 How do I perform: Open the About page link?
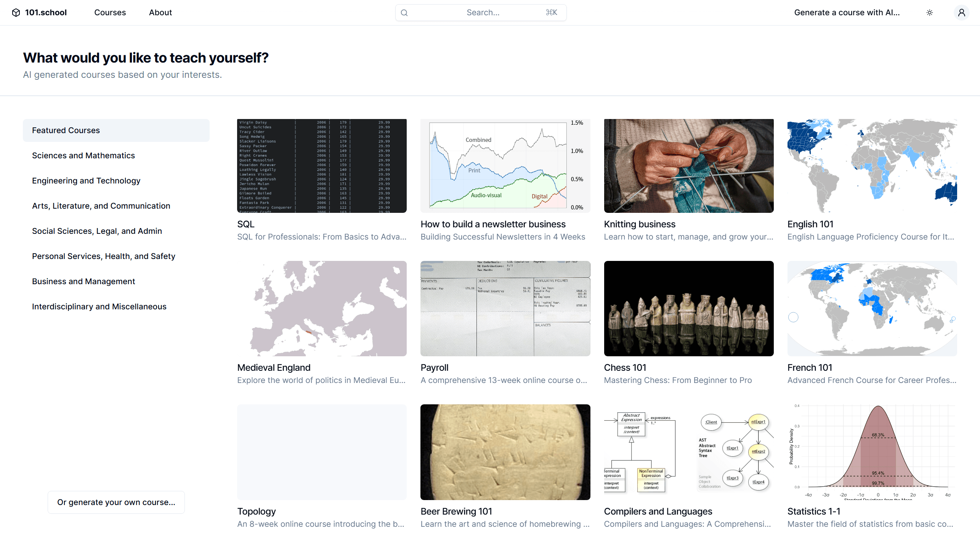coord(160,13)
